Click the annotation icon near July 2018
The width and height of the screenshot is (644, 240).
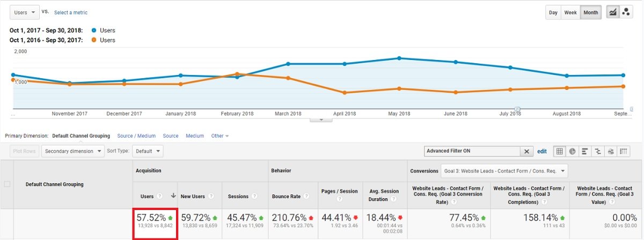point(518,109)
